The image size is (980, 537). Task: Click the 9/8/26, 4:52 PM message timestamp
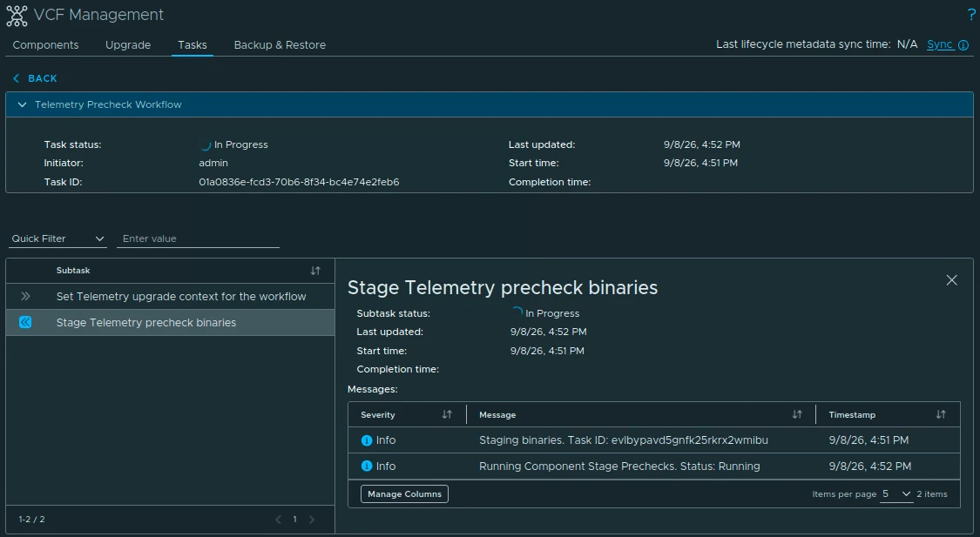(870, 467)
